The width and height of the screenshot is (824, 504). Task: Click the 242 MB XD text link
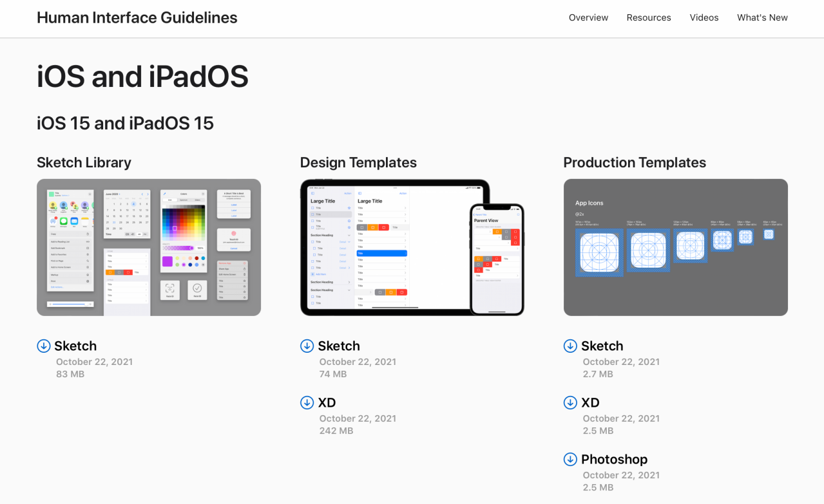click(x=327, y=403)
